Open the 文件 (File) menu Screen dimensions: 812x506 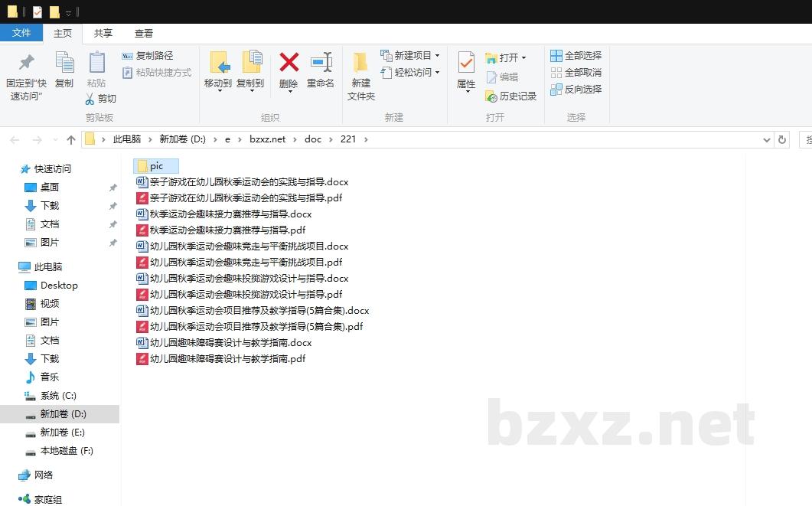(x=22, y=33)
